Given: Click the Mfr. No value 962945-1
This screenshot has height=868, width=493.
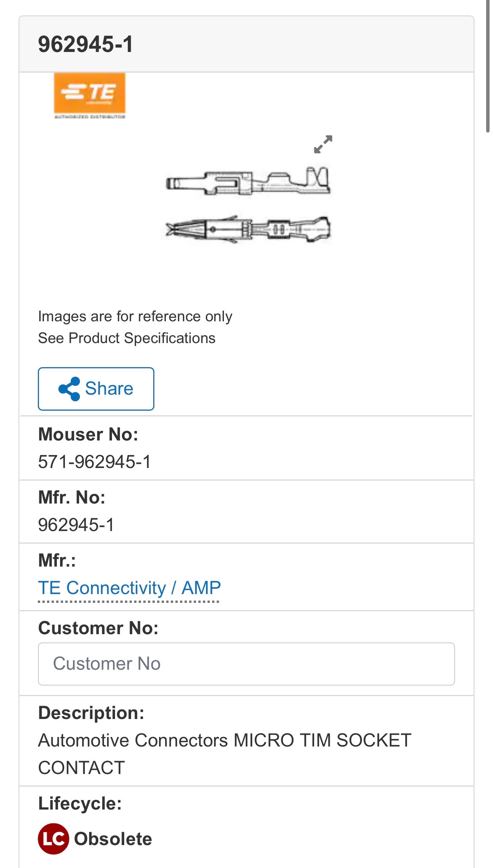Looking at the screenshot, I should tap(76, 525).
